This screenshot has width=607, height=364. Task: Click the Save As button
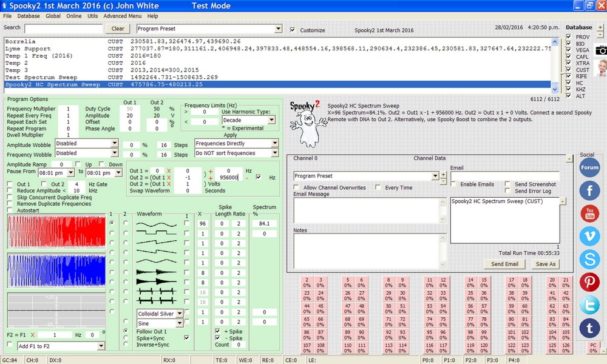click(x=546, y=264)
